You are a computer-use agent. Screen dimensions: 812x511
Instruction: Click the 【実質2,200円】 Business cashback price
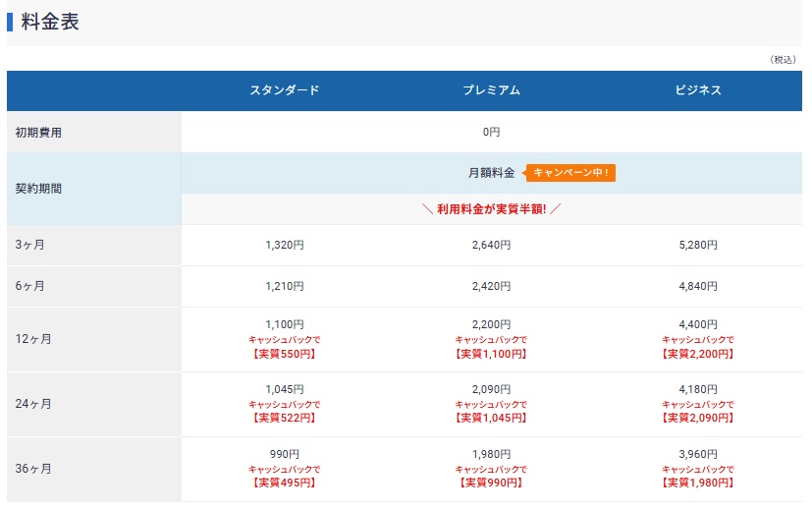(x=698, y=353)
